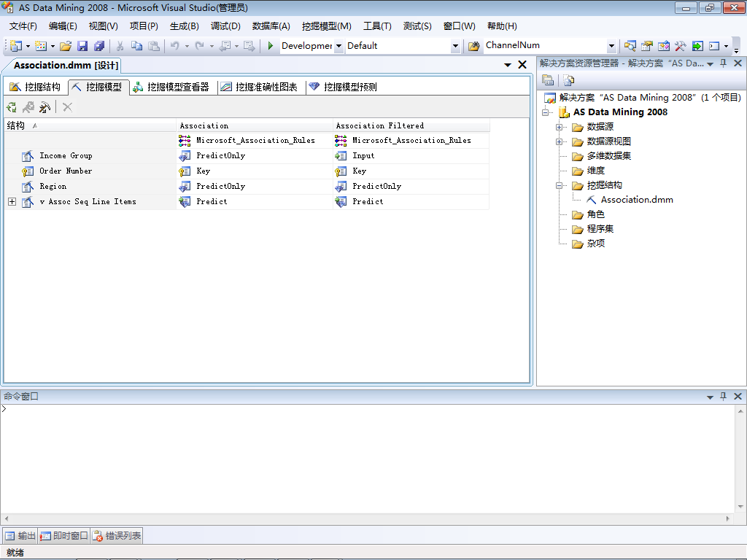Select the Order Number structure row
Image resolution: width=747 pixels, height=560 pixels.
(90, 171)
